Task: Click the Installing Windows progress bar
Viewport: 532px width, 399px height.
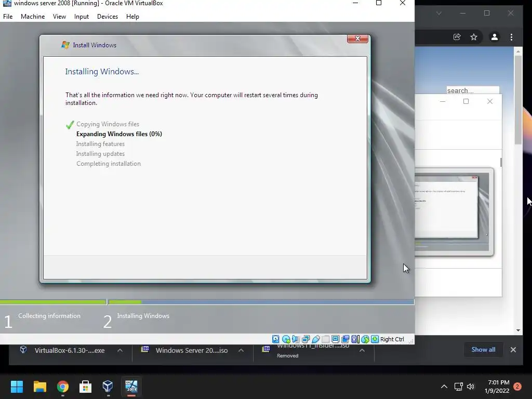Action: (x=261, y=302)
